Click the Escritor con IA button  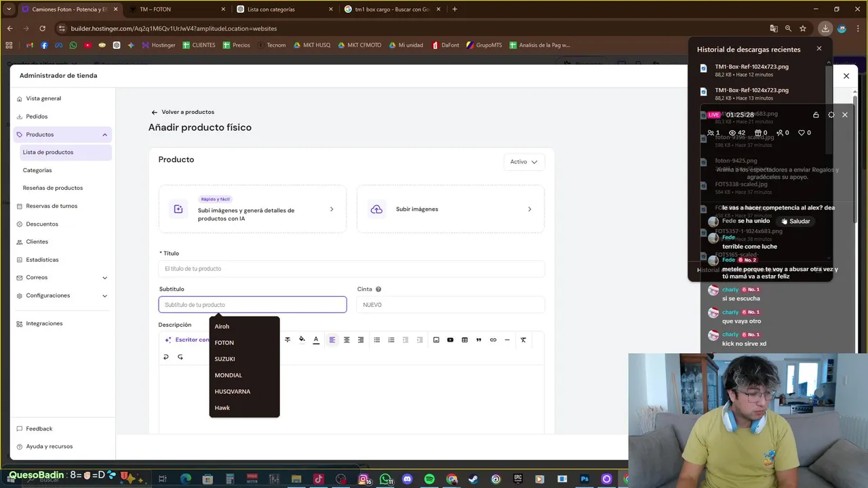coord(187,340)
